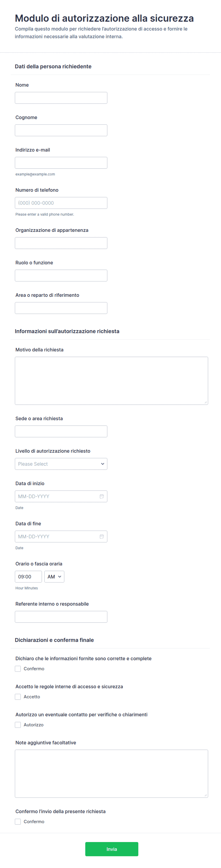Focus Organizzazione di appartenenza field
Image resolution: width=221 pixels, height=868 pixels.
61,243
